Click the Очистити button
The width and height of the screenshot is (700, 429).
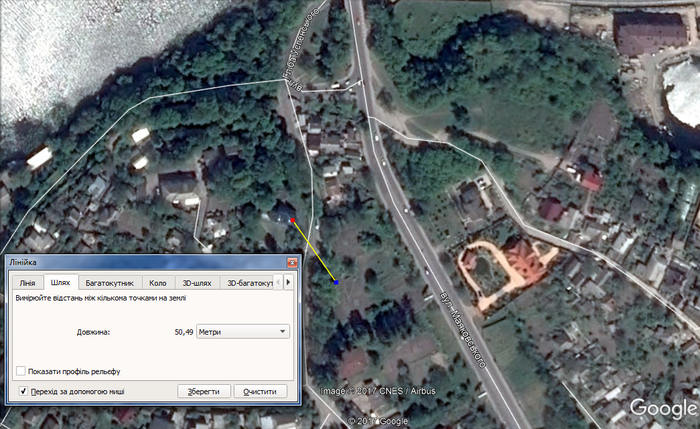(x=260, y=392)
